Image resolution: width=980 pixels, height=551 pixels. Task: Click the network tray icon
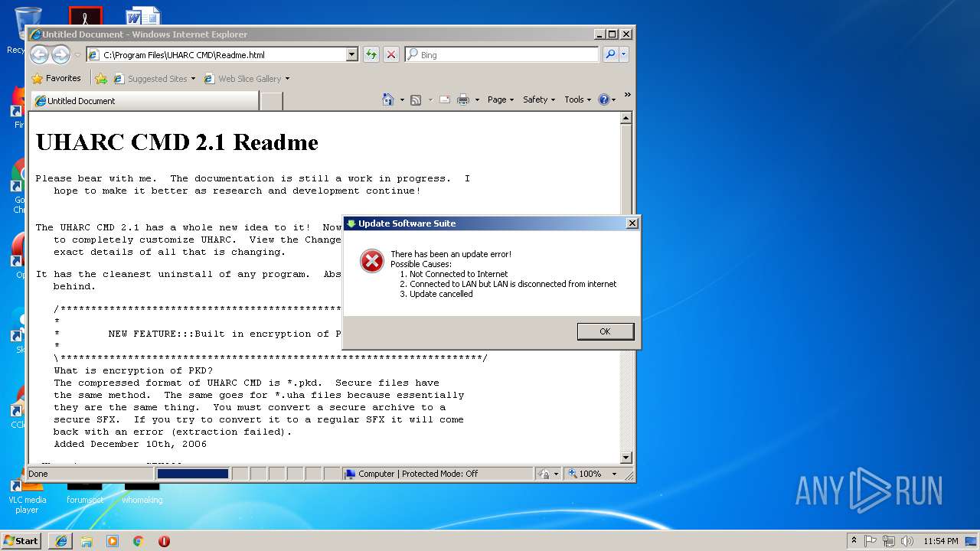tap(889, 540)
